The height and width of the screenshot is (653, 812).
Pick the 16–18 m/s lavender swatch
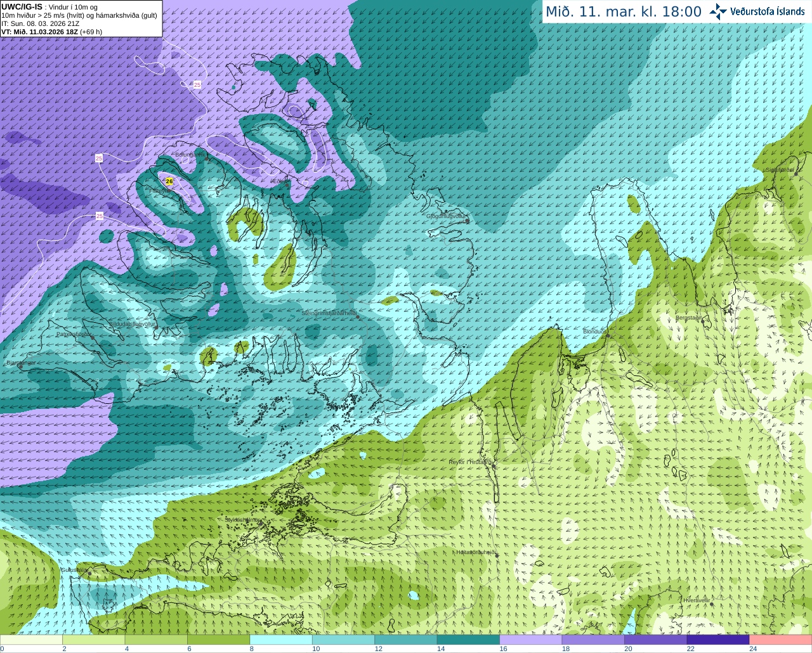(x=531, y=640)
